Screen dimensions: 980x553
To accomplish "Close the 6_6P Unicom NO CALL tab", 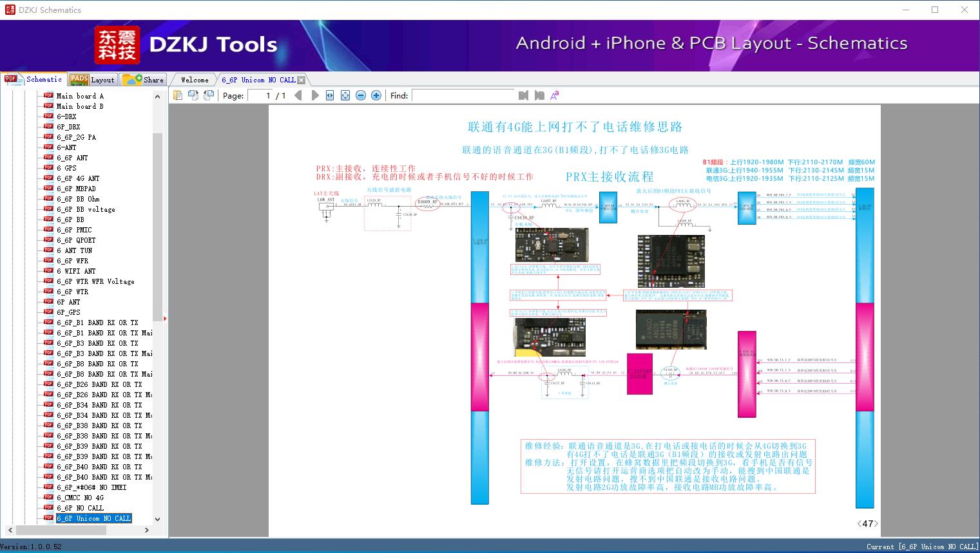I will 301,80.
